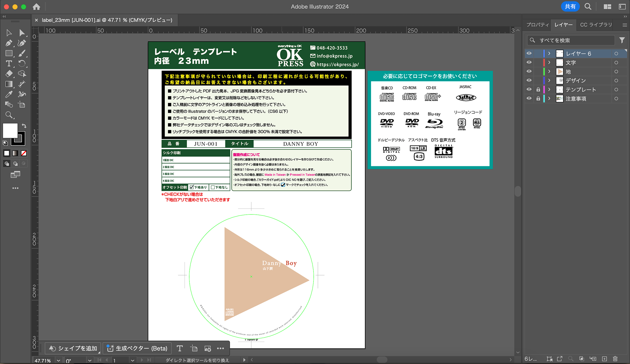The height and width of the screenshot is (364, 630).
Task: Select the Gradient tool
Action: coord(9,84)
